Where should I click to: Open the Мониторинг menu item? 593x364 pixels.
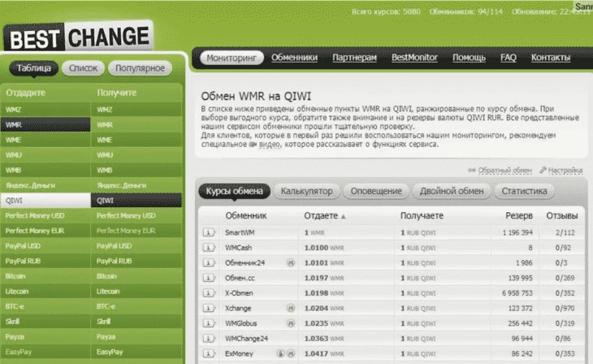(232, 58)
